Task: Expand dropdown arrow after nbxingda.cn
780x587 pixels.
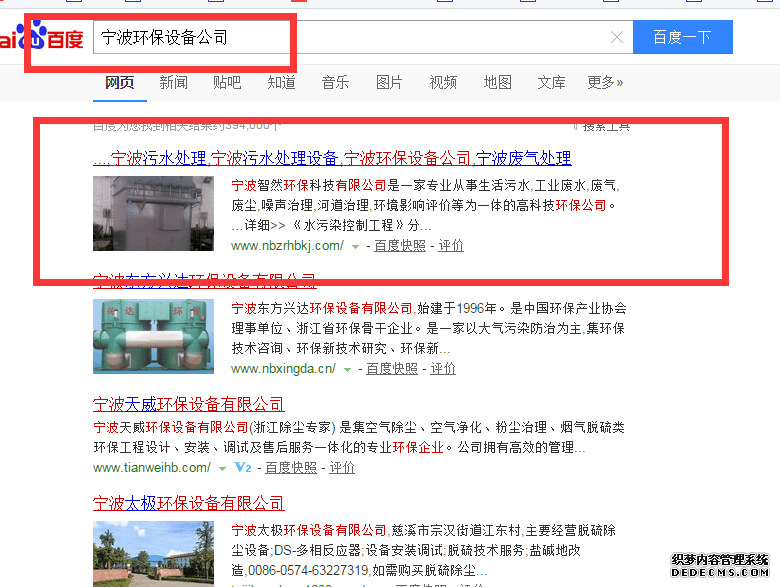Action: click(x=347, y=369)
